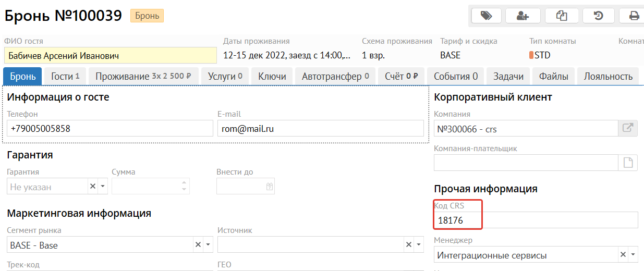Image resolution: width=644 pixels, height=271 pixels.
Task: Open company card external link icon
Action: pyautogui.click(x=628, y=128)
